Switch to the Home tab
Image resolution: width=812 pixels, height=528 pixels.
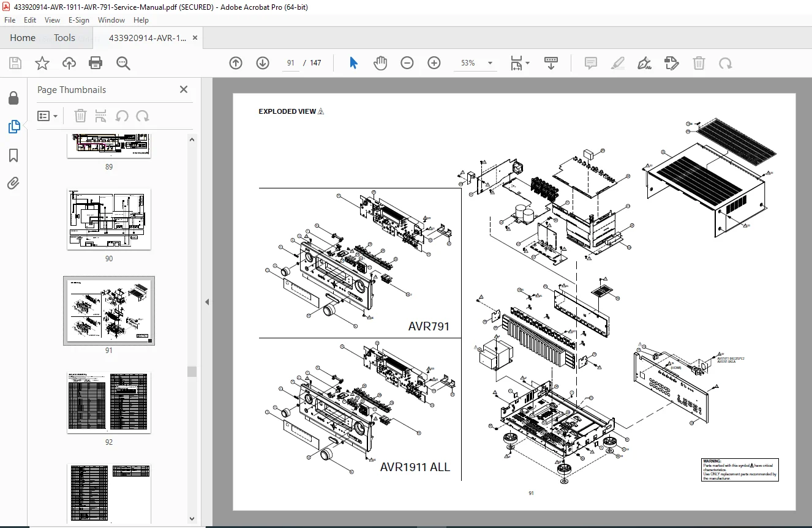point(23,38)
